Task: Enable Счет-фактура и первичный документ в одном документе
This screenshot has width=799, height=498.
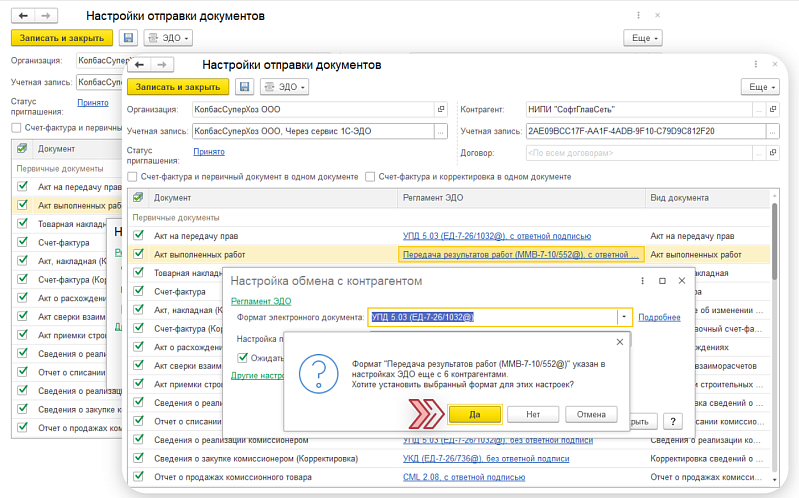Action: [132, 177]
